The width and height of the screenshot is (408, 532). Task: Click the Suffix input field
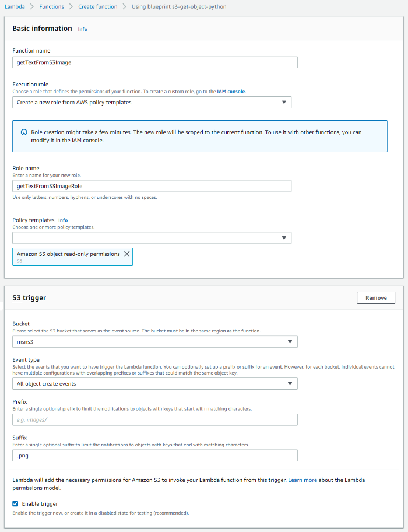click(x=154, y=456)
